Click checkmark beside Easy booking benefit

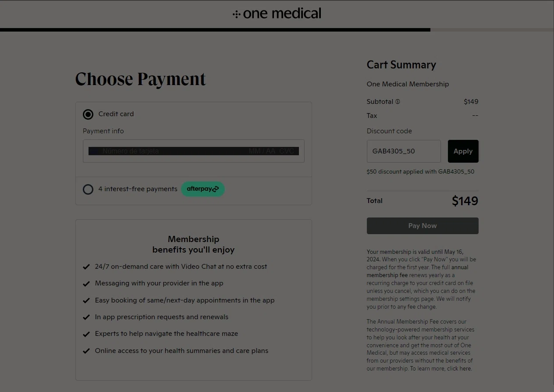pyautogui.click(x=86, y=300)
